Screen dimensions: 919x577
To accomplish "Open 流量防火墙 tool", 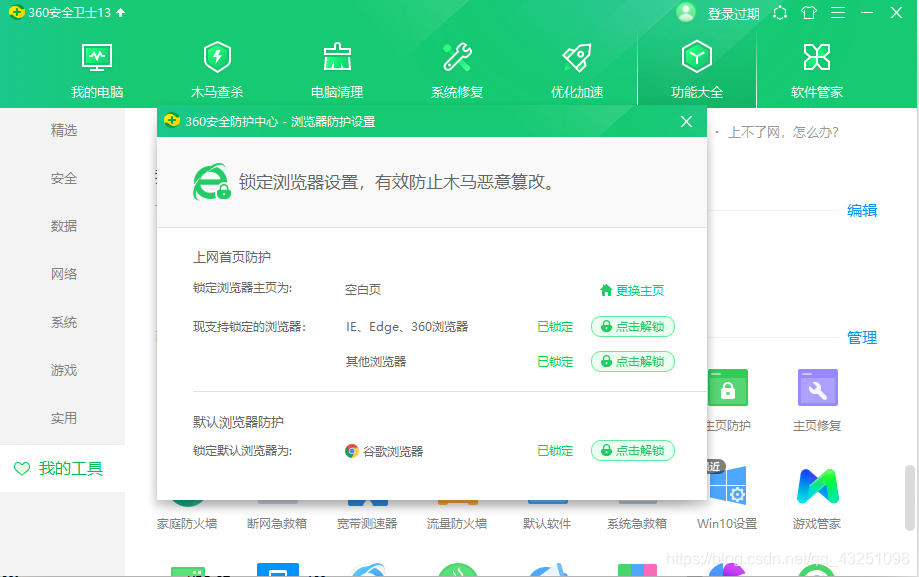I will (457, 523).
